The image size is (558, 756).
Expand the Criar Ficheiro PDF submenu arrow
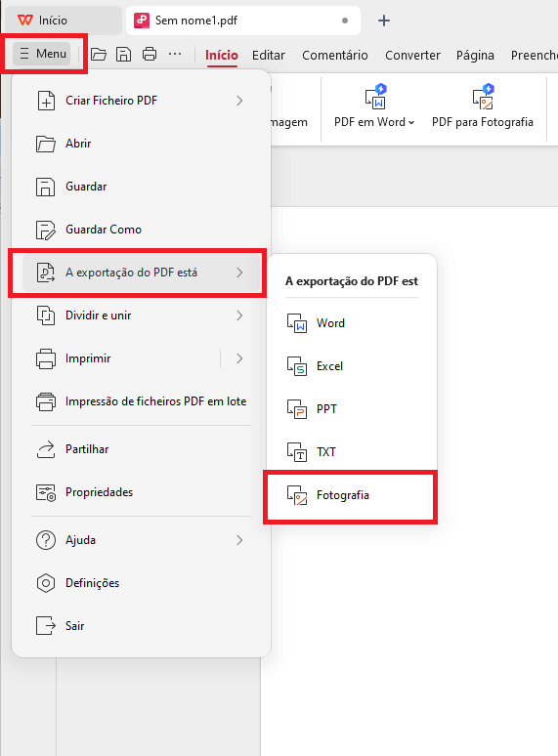click(239, 101)
